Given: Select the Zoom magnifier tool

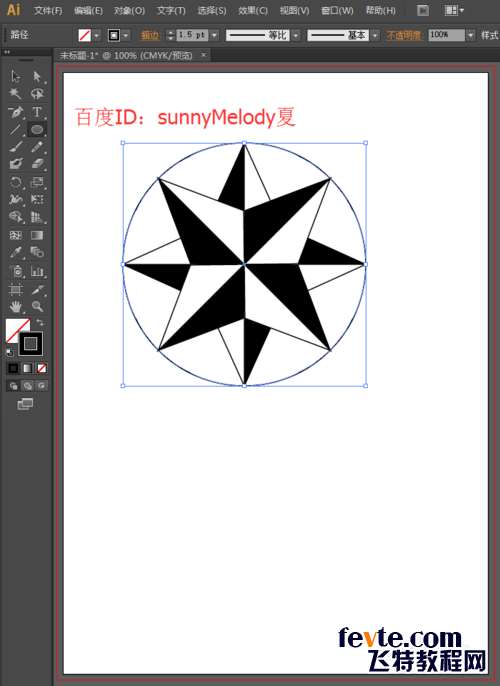Looking at the screenshot, I should tap(38, 306).
